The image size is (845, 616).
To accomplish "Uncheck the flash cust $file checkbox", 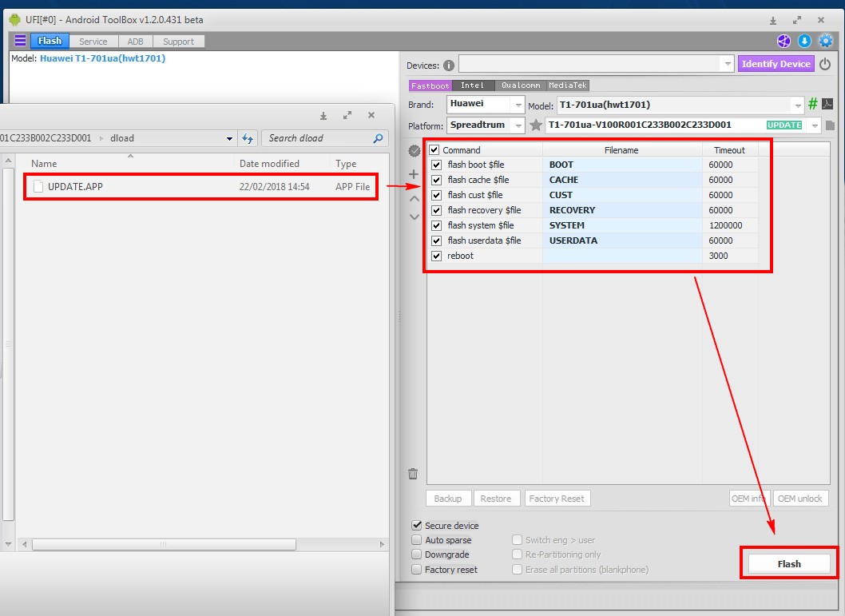I will pyautogui.click(x=437, y=195).
